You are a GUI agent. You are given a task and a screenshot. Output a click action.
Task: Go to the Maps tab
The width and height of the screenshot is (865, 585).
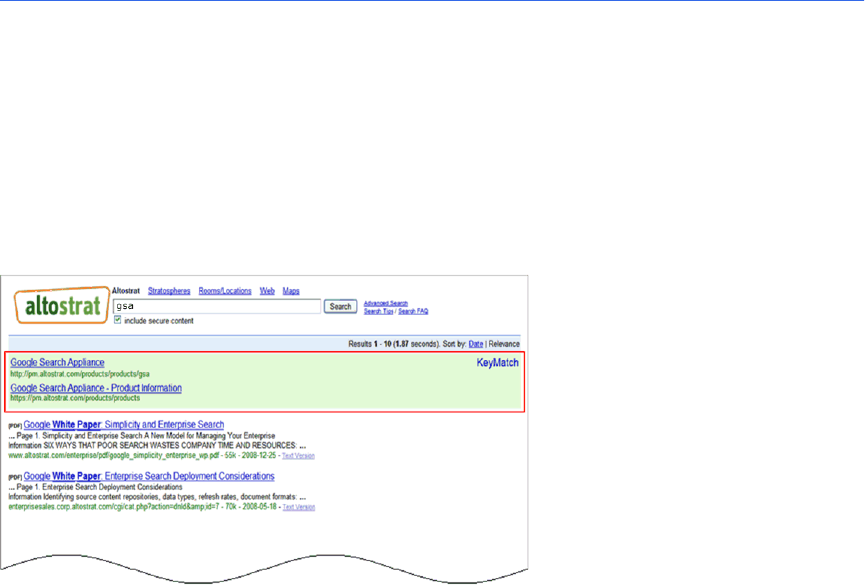coord(291,291)
